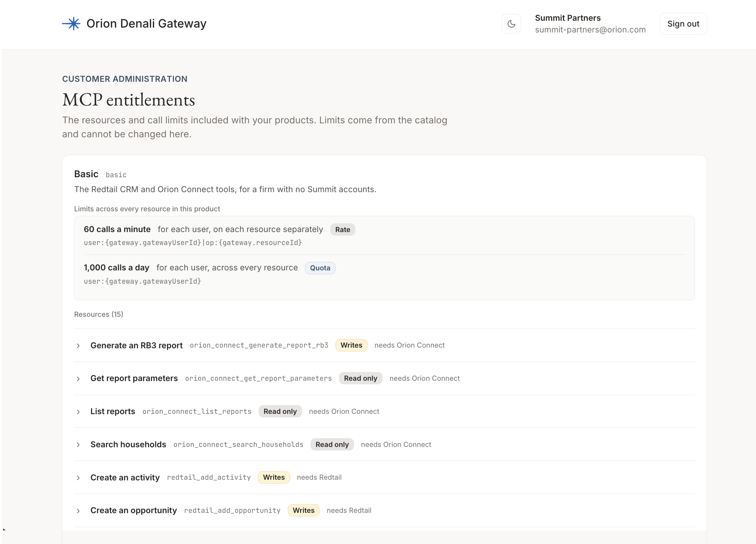The width and height of the screenshot is (756, 544).
Task: Click the "basic" product code
Action: click(116, 175)
